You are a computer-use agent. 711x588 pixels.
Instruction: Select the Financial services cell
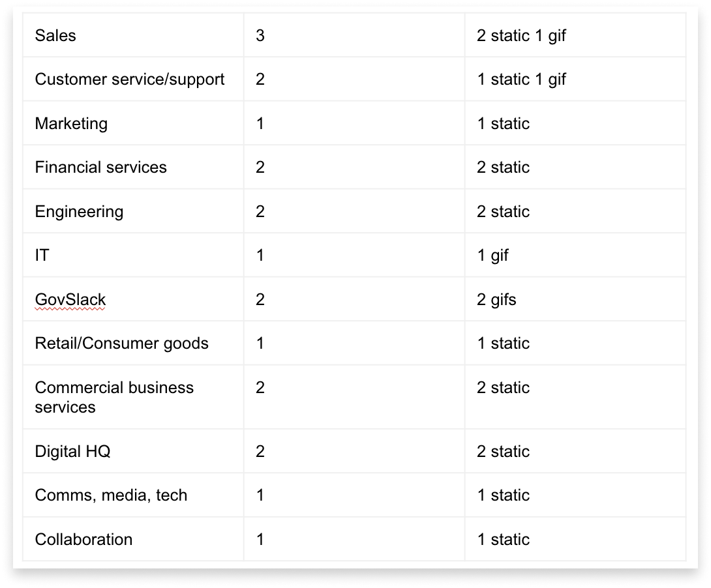coord(100,168)
